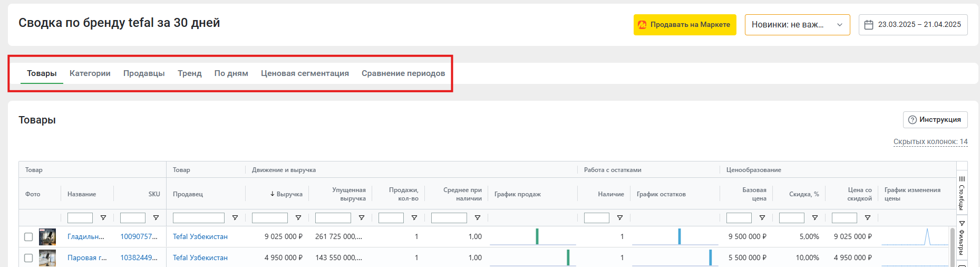980x267 pixels.
Task: Switch to the Категории tab
Action: click(90, 73)
